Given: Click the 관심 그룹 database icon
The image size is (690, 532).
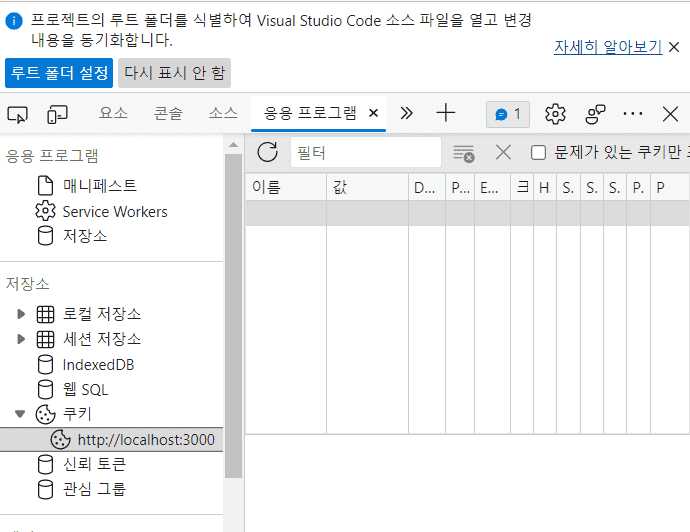Looking at the screenshot, I should point(45,489).
